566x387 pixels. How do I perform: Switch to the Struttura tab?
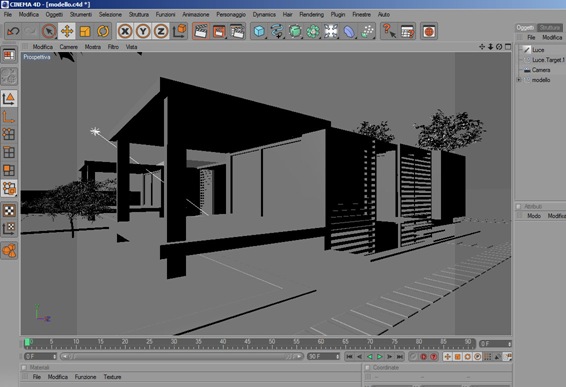point(550,27)
